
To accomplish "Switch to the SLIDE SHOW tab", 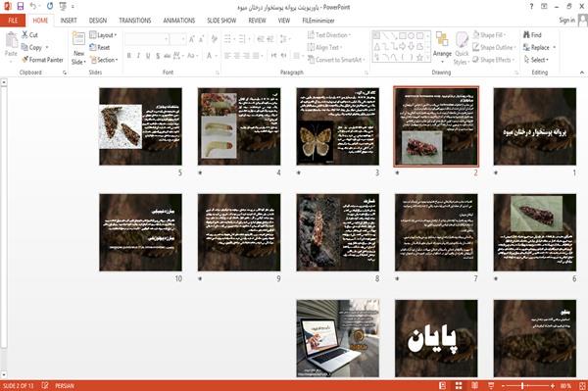I will 221,21.
